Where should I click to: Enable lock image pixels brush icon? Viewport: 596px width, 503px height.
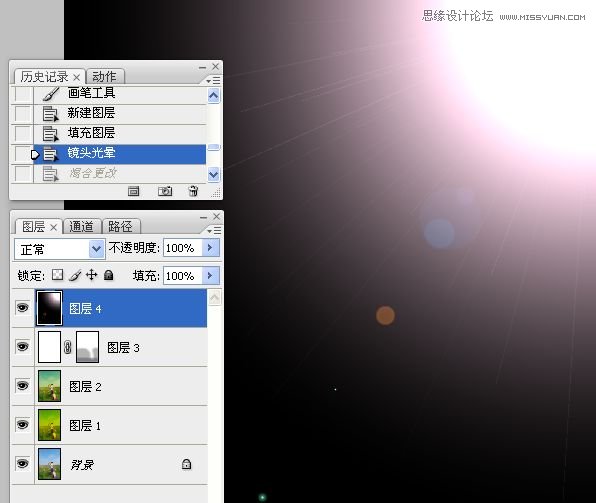point(75,275)
